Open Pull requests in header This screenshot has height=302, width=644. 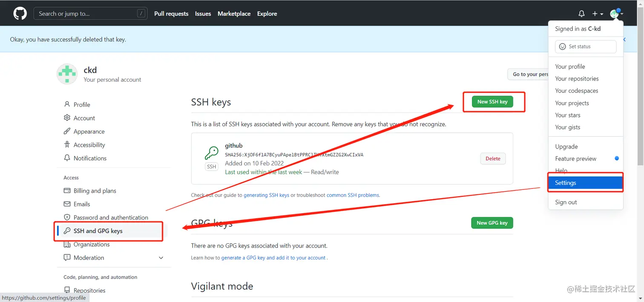171,14
